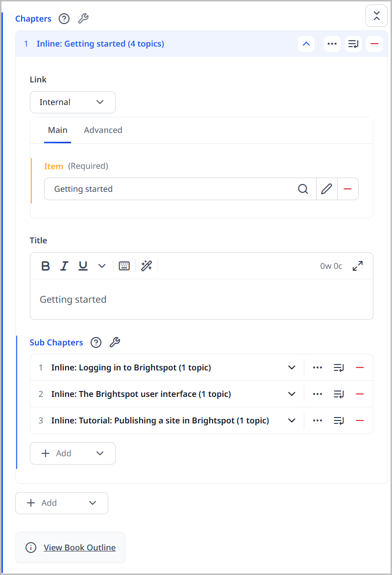The height and width of the screenshot is (575, 392).
Task: Open the View Book Outline link
Action: 79,548
